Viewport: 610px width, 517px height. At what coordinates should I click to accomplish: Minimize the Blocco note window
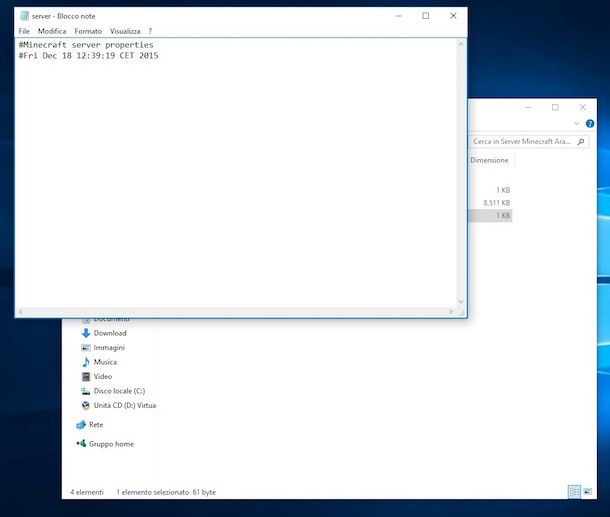click(398, 16)
